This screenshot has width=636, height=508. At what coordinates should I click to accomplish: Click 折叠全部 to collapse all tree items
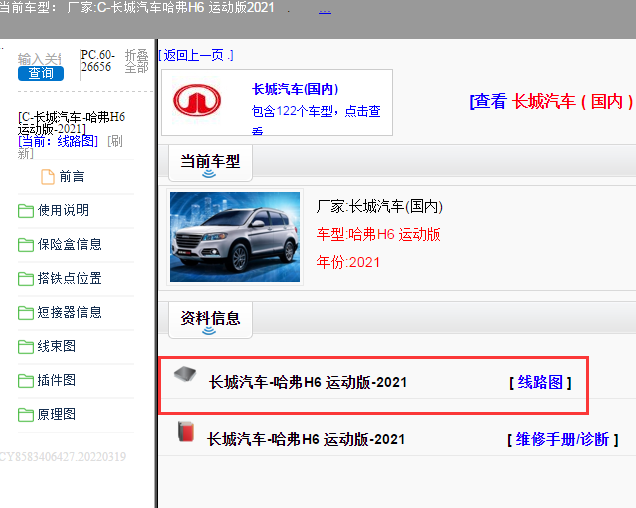(136, 61)
